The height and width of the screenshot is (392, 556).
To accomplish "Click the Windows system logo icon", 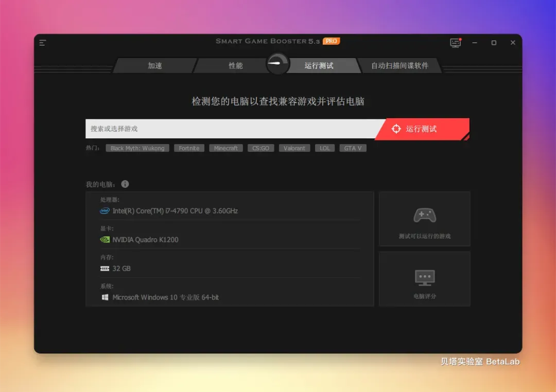I will 105,297.
